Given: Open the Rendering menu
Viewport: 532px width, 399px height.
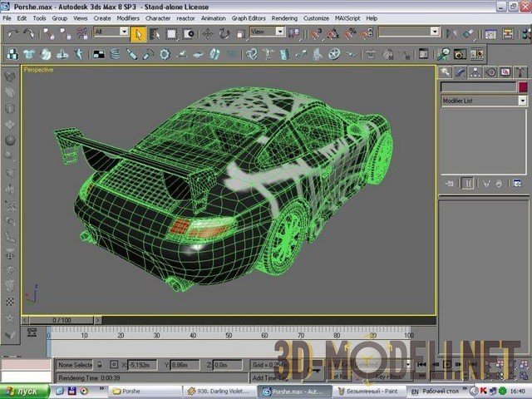Looking at the screenshot, I should tap(284, 17).
